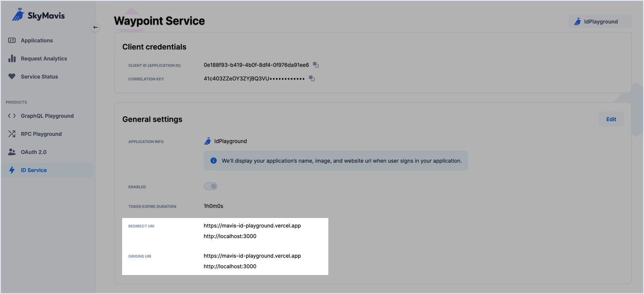Click the IdPlayground app icon in General settings

tap(208, 141)
